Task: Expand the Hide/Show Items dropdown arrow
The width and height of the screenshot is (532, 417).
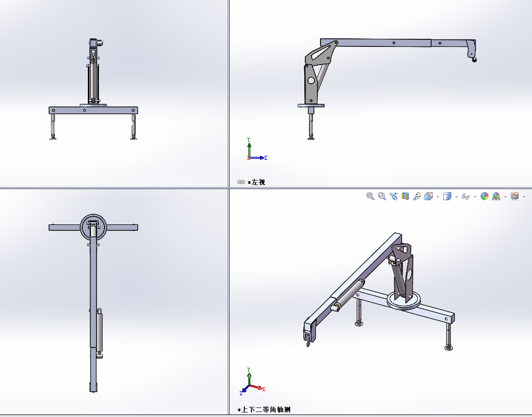Action: (x=475, y=197)
